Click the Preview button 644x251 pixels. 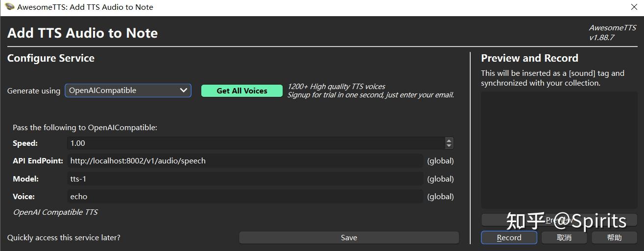click(559, 220)
